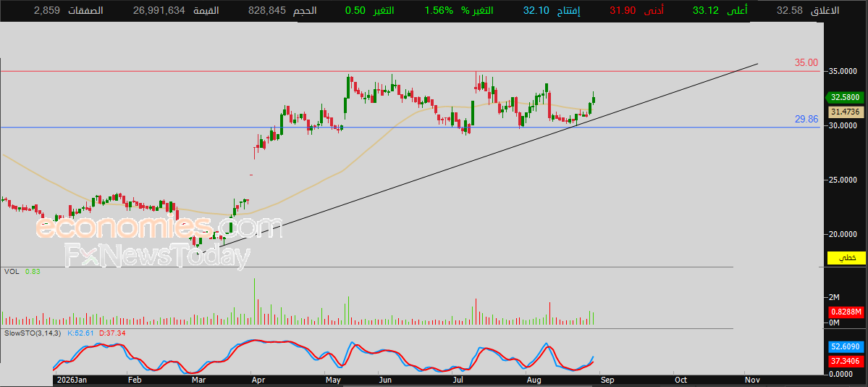Click the economies.com watermark logo

pos(159,226)
